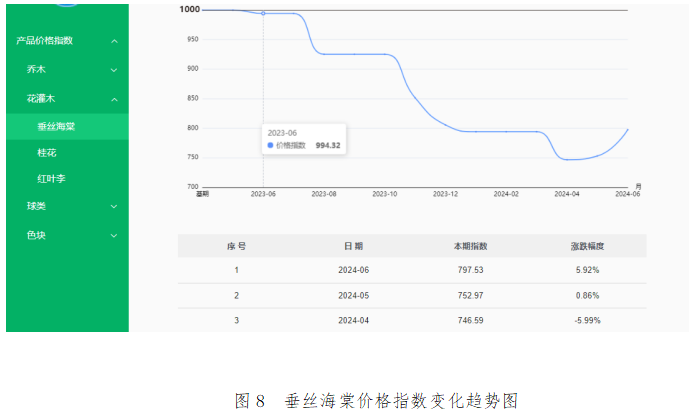Click the 2024-06 date cell
Viewport: 689px width, 413px height.
pyautogui.click(x=353, y=270)
